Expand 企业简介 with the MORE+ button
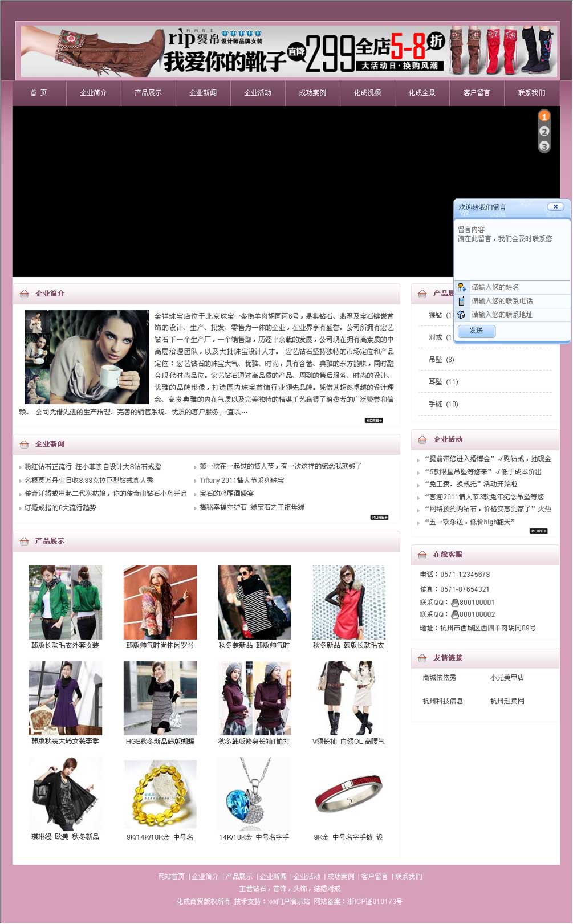Screen dimensions: 573x924 pos(373,421)
